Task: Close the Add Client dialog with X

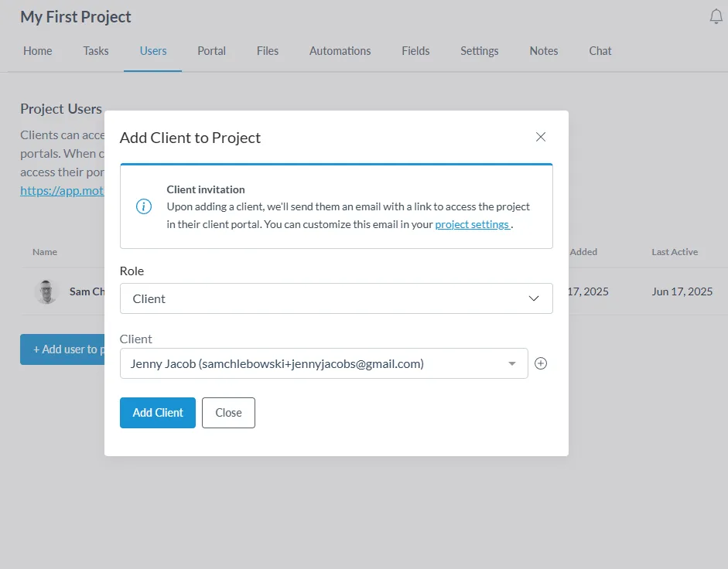Action: point(541,137)
